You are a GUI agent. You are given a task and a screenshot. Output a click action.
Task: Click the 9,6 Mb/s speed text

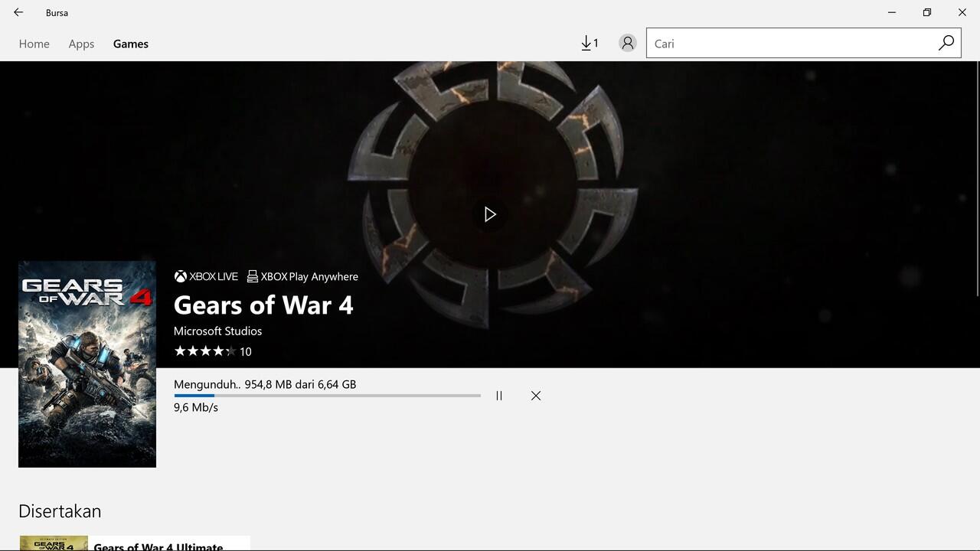click(x=196, y=407)
